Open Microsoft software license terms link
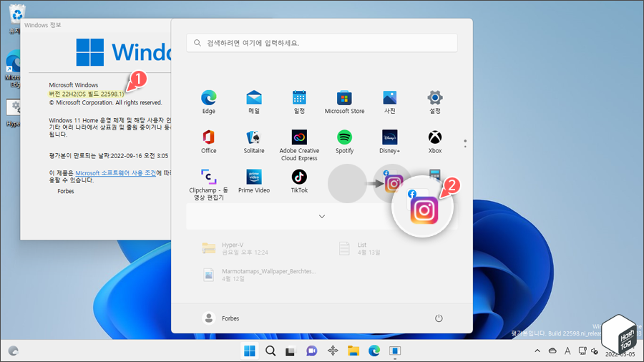Viewport: 644px width, 362px height. coord(116,173)
